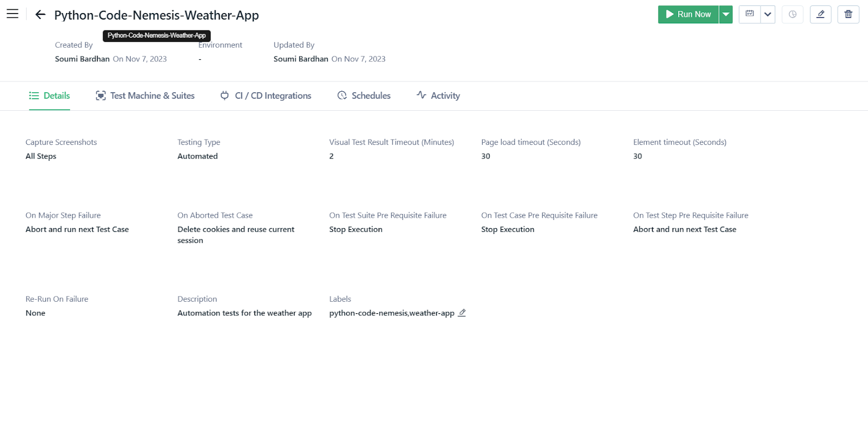This screenshot has width=868, height=431.
Task: Click Updated By name Soumi Bardhan
Action: 301,59
